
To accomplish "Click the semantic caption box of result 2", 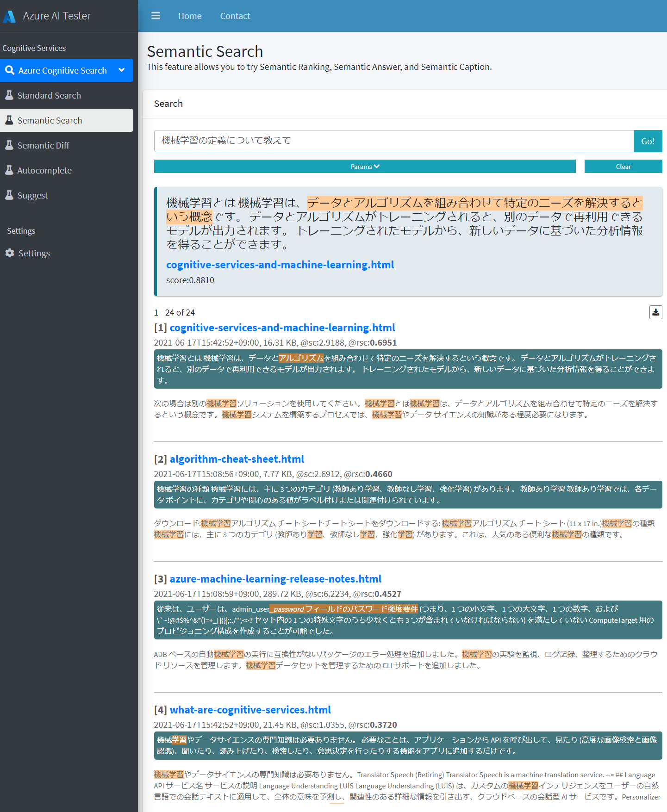I will [x=408, y=495].
